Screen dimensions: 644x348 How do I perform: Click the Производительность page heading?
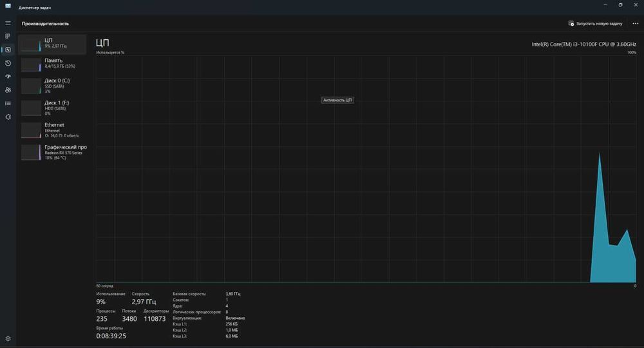[45, 23]
